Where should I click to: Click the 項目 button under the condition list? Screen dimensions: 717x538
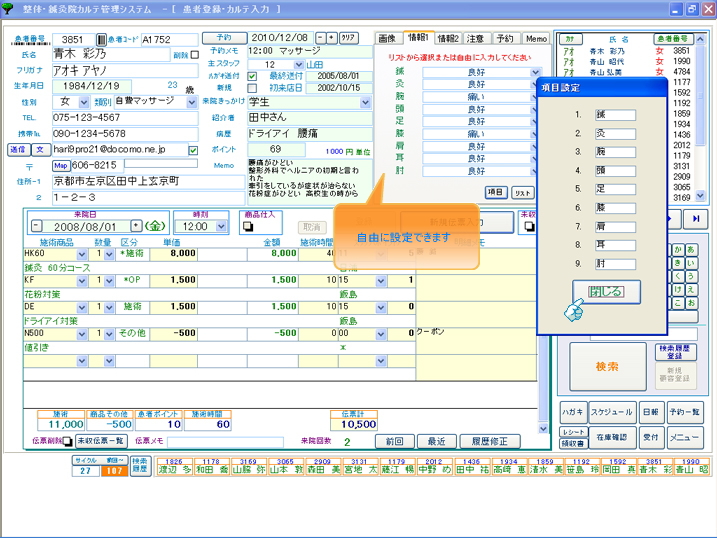496,192
